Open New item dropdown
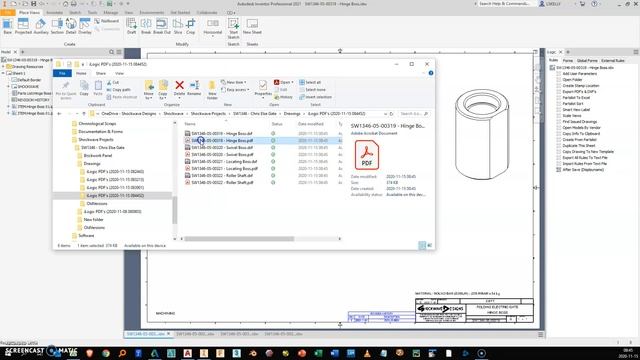640x360 pixels. 234,82
